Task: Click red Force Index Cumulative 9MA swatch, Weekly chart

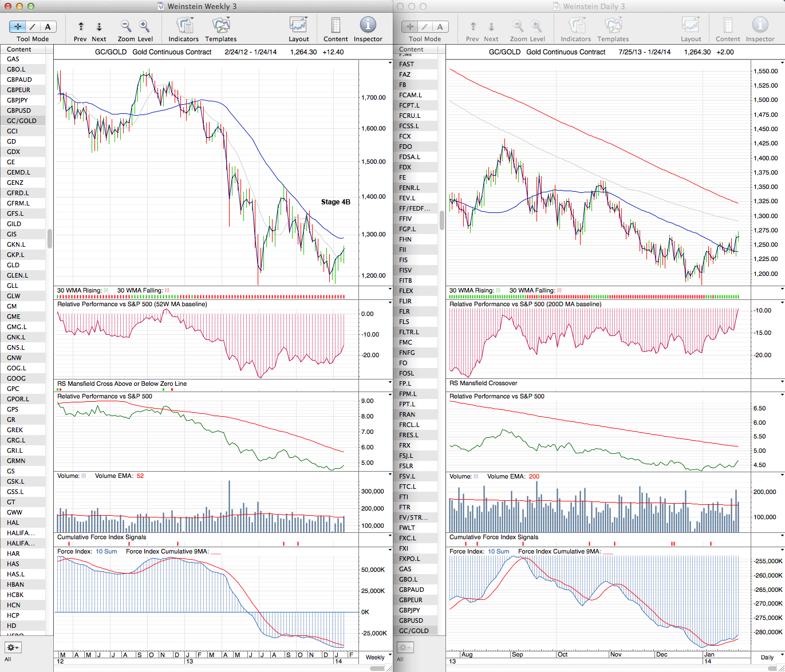Action: (216, 552)
